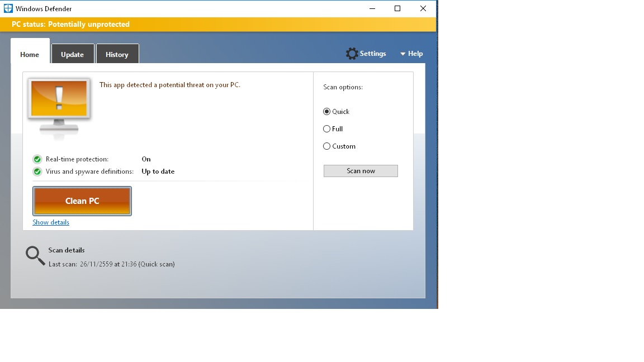
Task: Open the Show details link
Action: (x=51, y=222)
